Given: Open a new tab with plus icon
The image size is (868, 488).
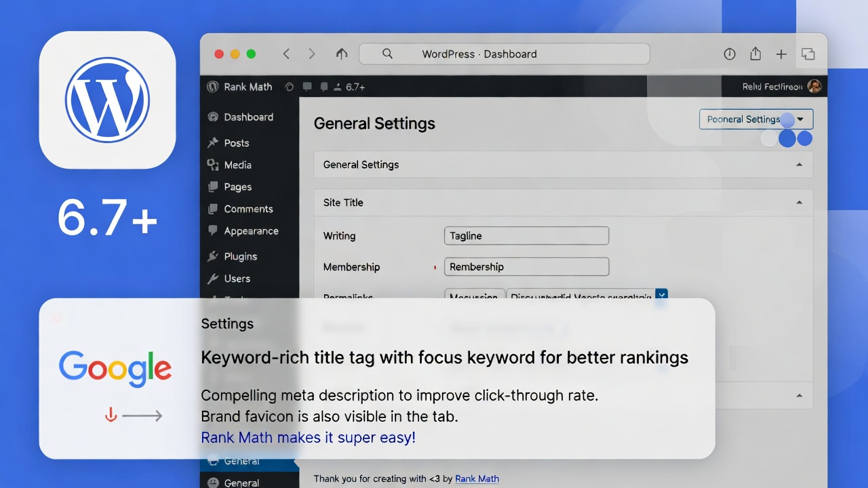Looking at the screenshot, I should point(781,54).
